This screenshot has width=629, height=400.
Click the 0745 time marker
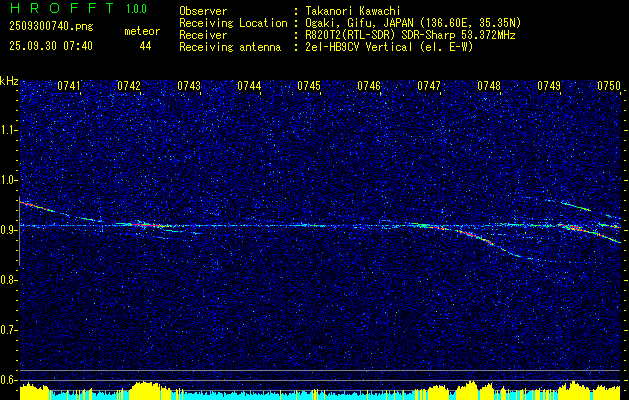point(309,87)
